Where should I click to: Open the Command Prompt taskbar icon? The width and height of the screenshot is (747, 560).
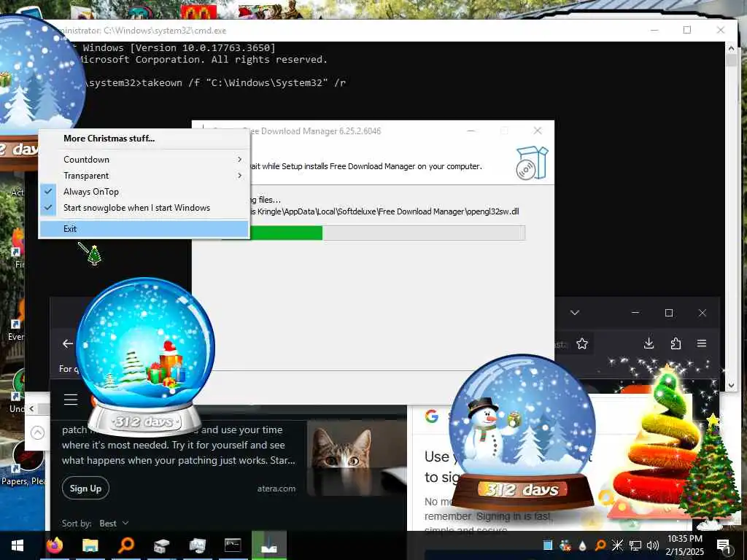pyautogui.click(x=233, y=545)
